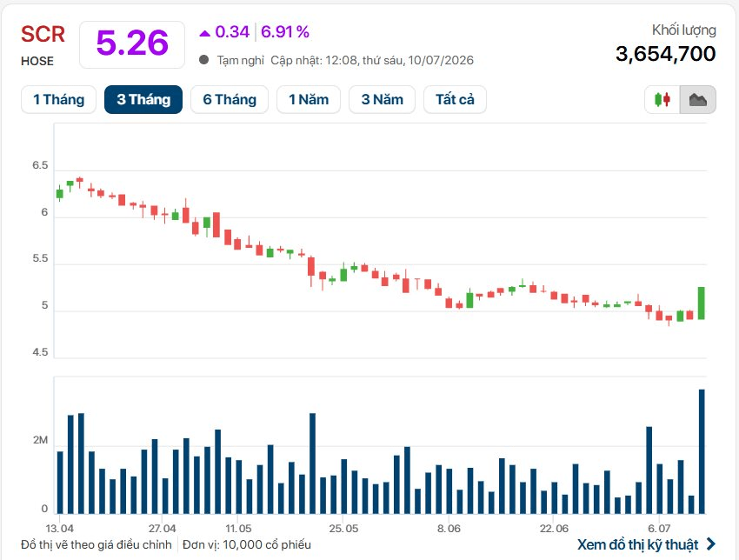This screenshot has height=560, width=739.
Task: Click the 6.91 % change value
Action: (285, 32)
